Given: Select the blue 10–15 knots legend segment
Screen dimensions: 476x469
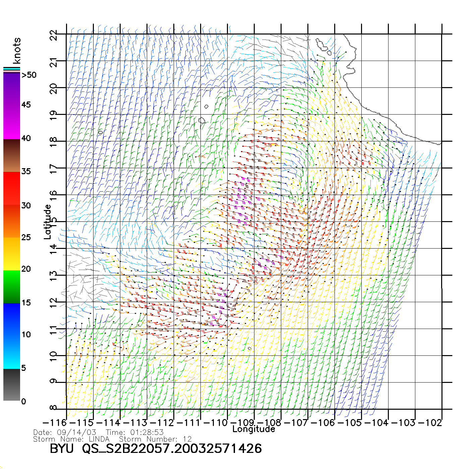Looking at the screenshot, I should click(12, 319).
